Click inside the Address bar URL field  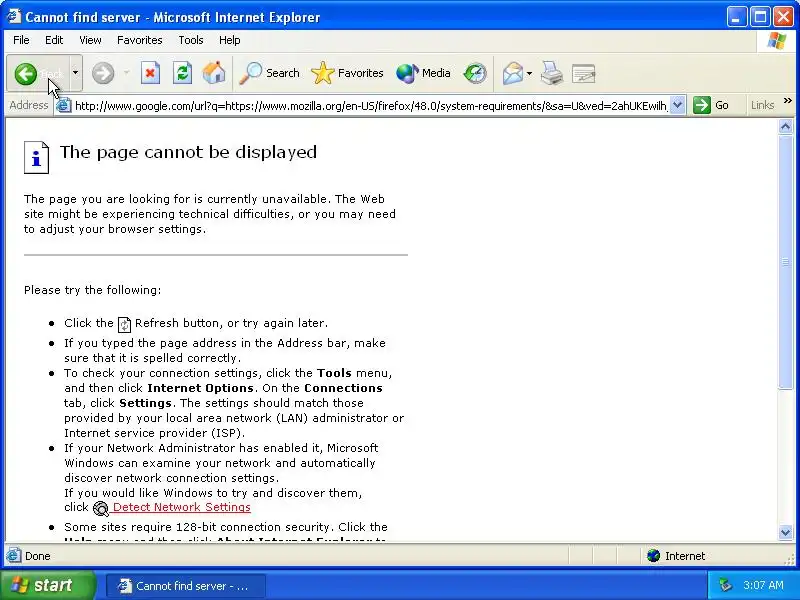click(x=371, y=106)
